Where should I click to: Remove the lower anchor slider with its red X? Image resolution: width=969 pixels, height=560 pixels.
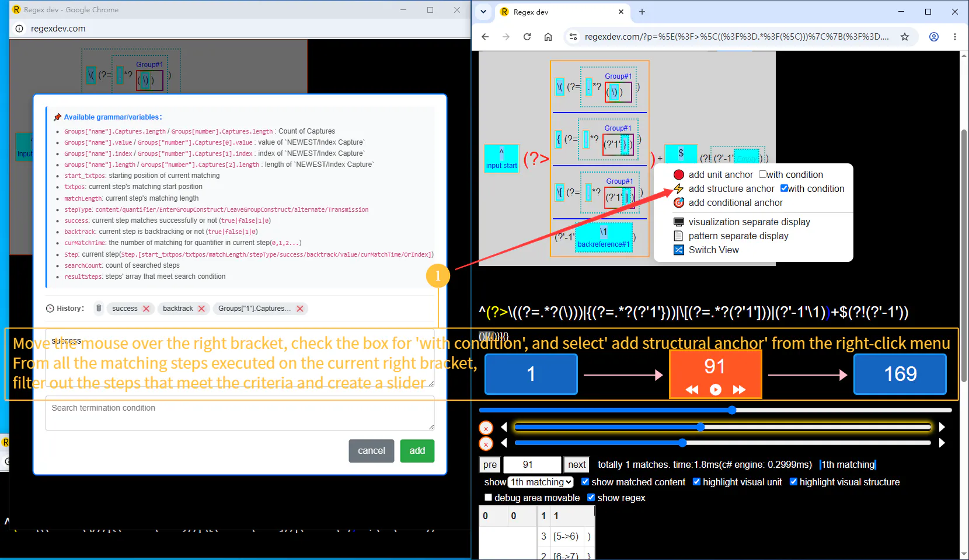click(486, 444)
